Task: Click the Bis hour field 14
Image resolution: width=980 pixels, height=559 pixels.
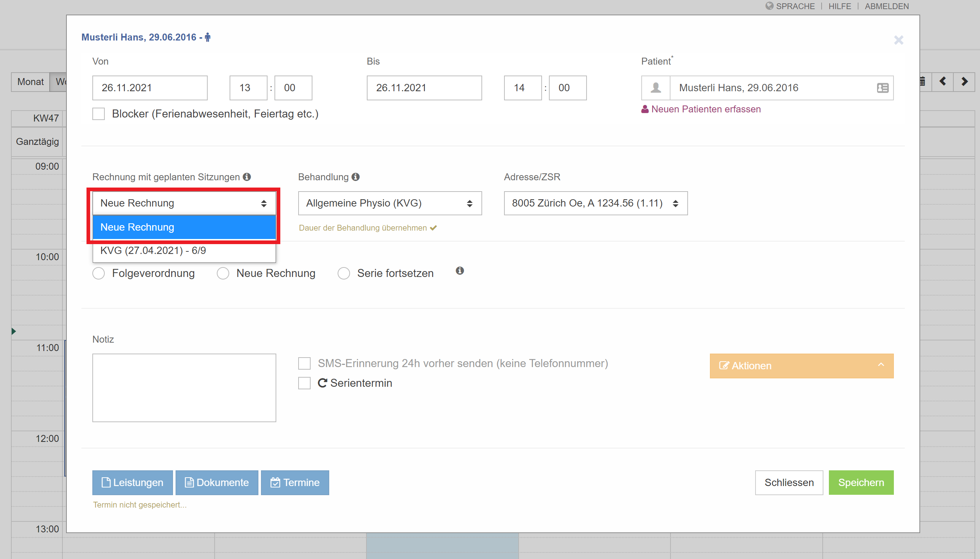Action: click(523, 88)
